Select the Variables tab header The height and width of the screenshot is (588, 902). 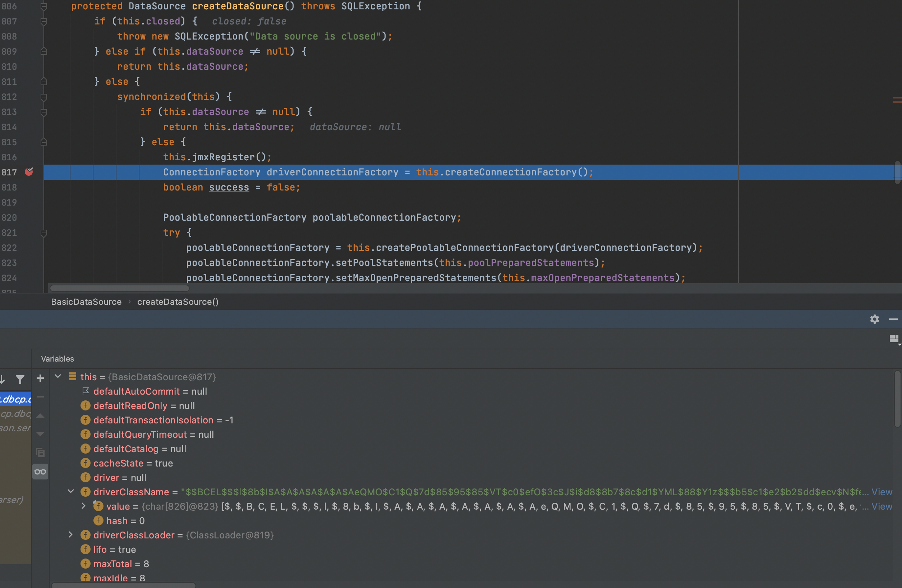coord(57,359)
